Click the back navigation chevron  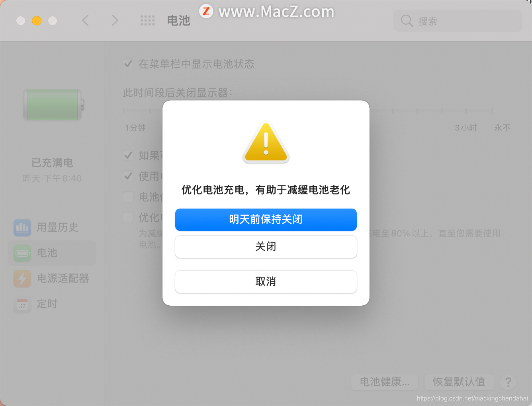85,20
